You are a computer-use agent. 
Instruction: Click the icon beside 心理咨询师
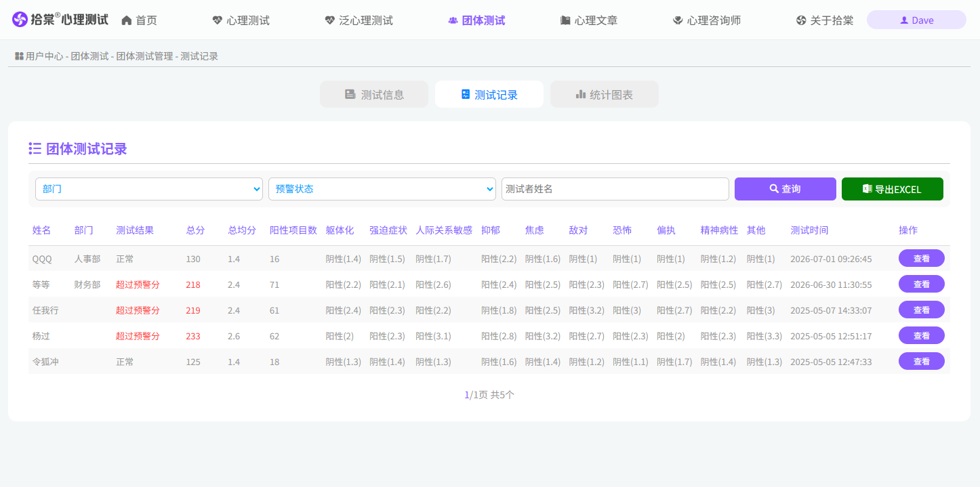pyautogui.click(x=678, y=20)
